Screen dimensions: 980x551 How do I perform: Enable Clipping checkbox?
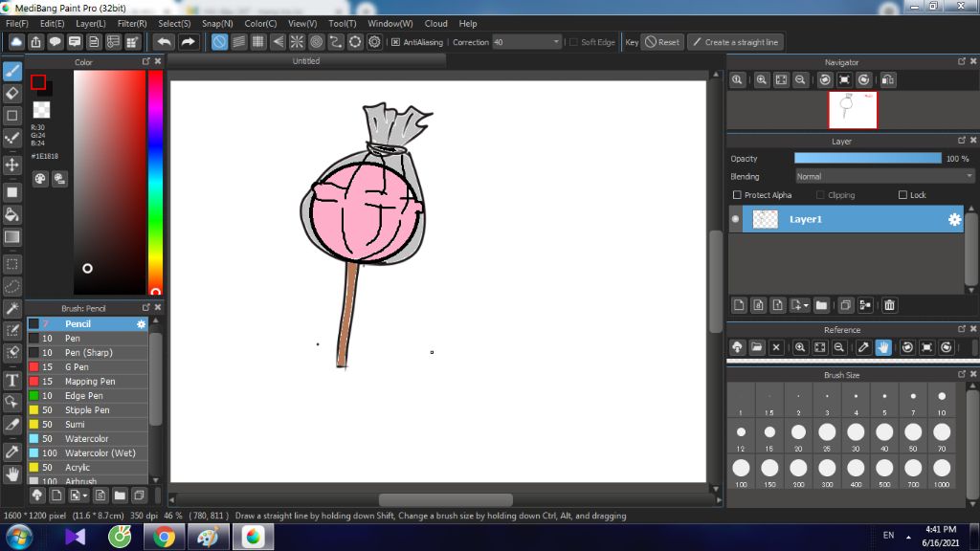pos(820,195)
